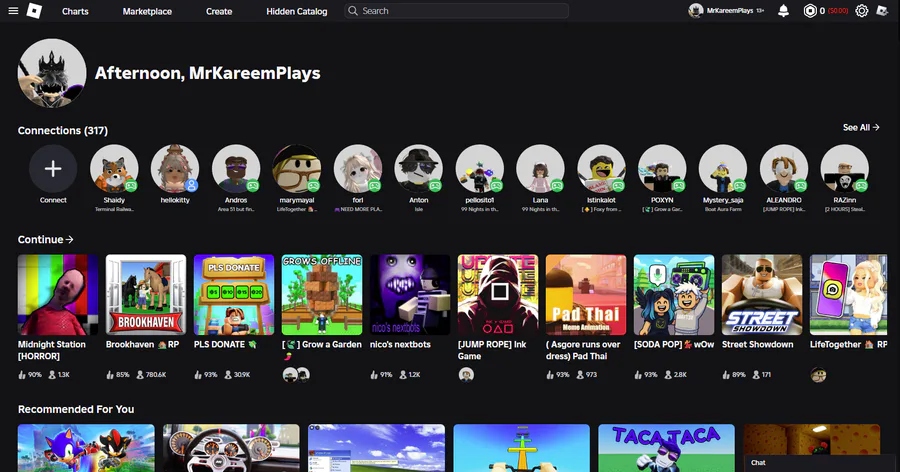Open Mystery_saja's connection avatar
The height and width of the screenshot is (472, 900).
coord(723,168)
